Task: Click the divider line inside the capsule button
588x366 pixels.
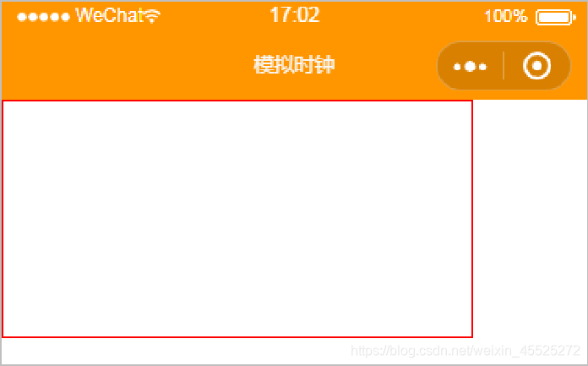Action: (504, 66)
